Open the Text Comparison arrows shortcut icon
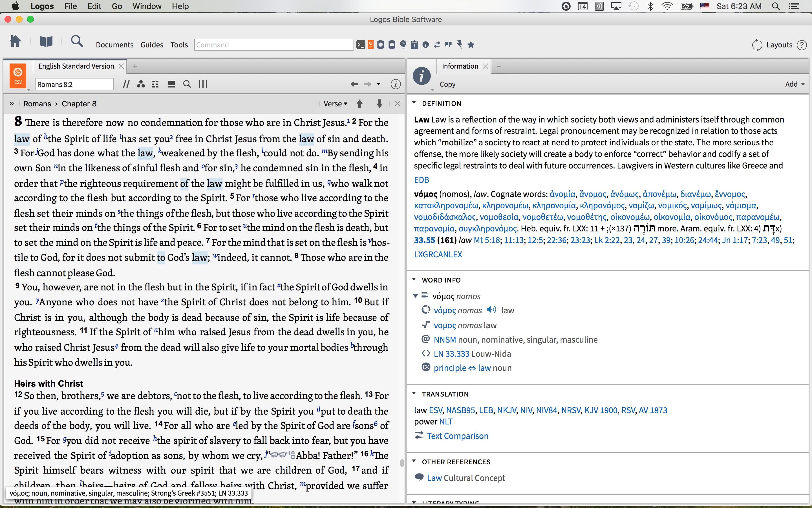Viewport: 812px width, 508px height. [x=437, y=45]
